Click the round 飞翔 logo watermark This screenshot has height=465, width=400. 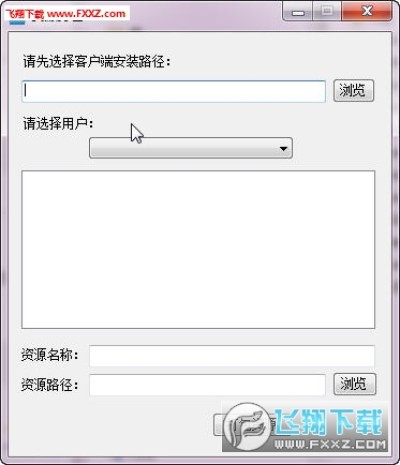pyautogui.click(x=247, y=427)
